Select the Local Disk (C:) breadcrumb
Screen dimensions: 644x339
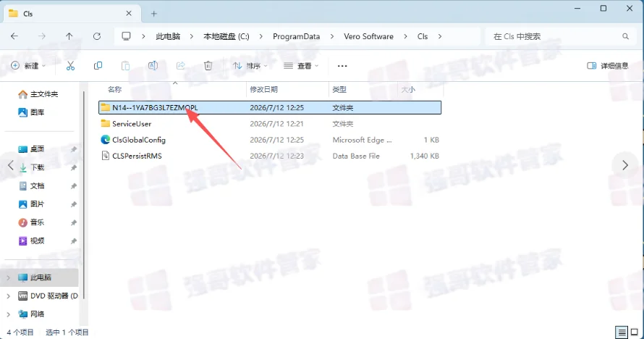pos(226,36)
